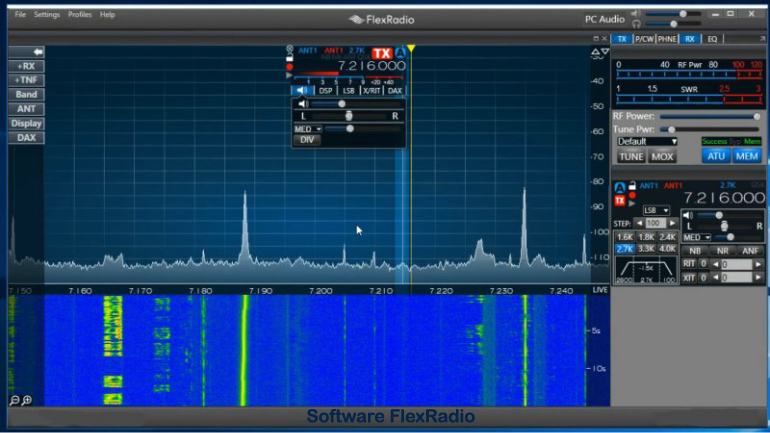Toggle the TX button in the RX panel
The height and width of the screenshot is (433, 770).
coord(620,200)
